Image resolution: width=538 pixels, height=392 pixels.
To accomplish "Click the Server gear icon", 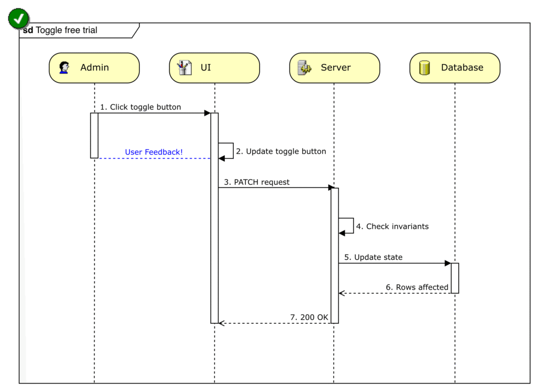I will tap(305, 68).
